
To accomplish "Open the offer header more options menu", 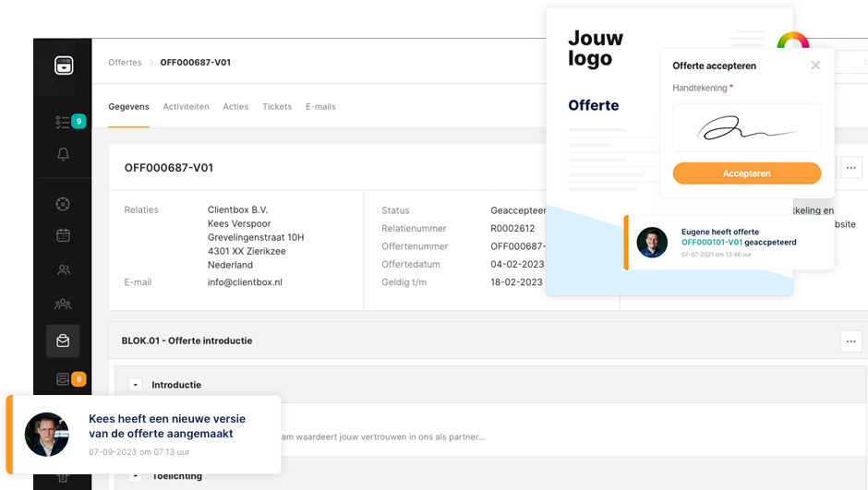I will [x=850, y=167].
